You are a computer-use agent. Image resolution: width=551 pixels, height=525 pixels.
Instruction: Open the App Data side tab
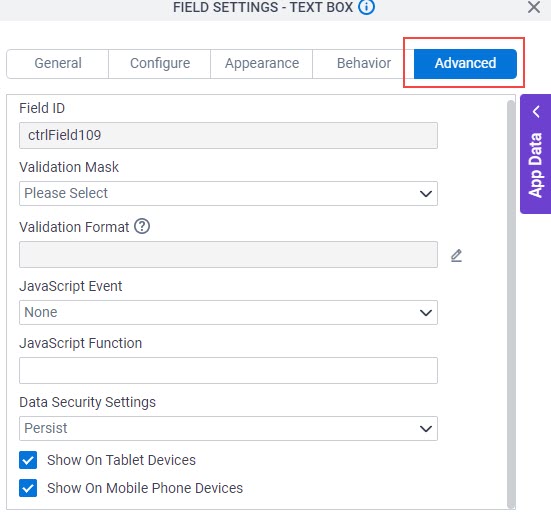point(536,165)
